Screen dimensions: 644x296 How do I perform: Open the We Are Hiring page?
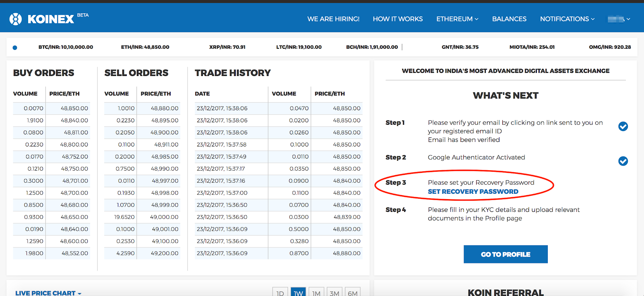click(x=333, y=19)
